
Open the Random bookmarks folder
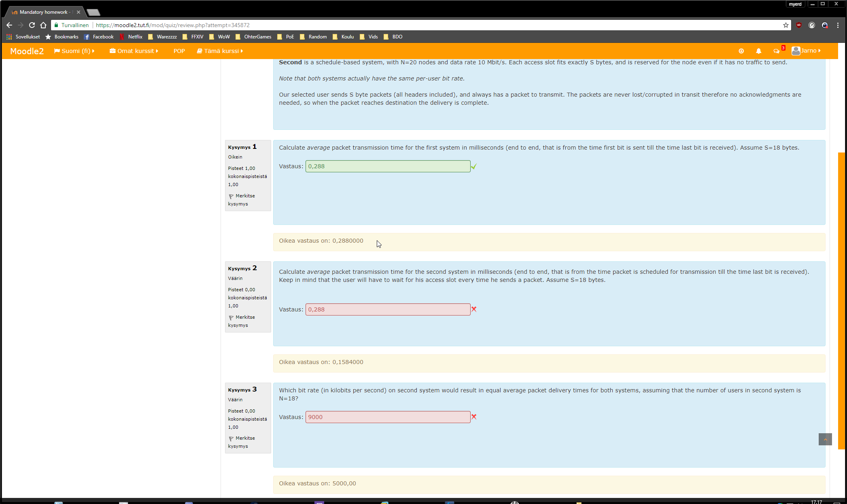314,37
